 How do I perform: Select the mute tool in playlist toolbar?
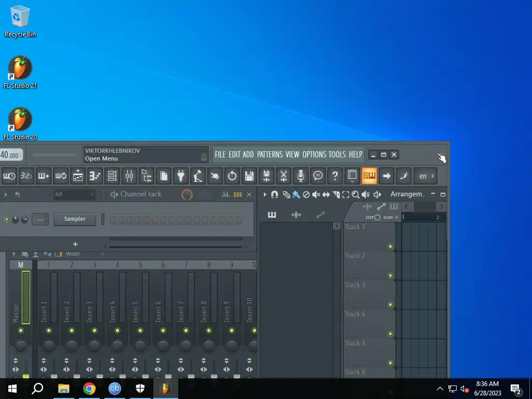[x=316, y=194]
